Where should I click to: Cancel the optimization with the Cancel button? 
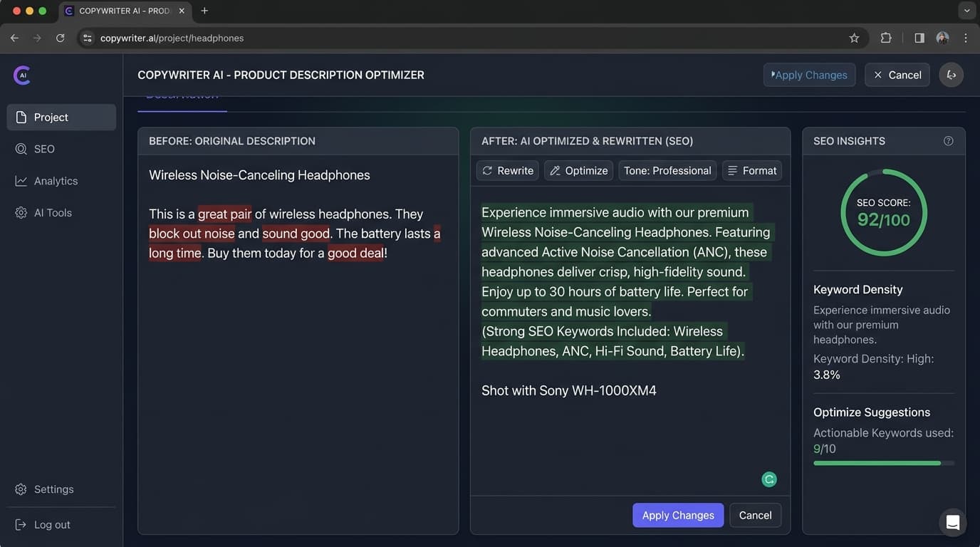point(755,515)
